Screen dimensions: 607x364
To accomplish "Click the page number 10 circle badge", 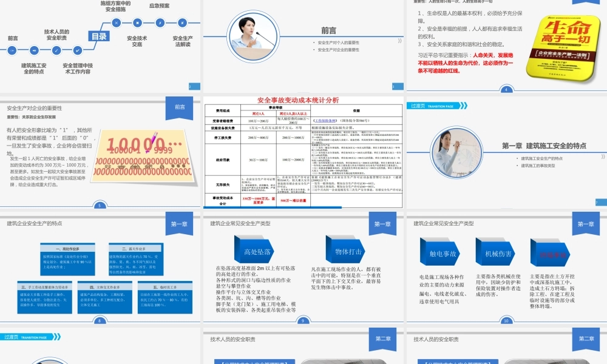I will pyautogui.click(x=506, y=320).
